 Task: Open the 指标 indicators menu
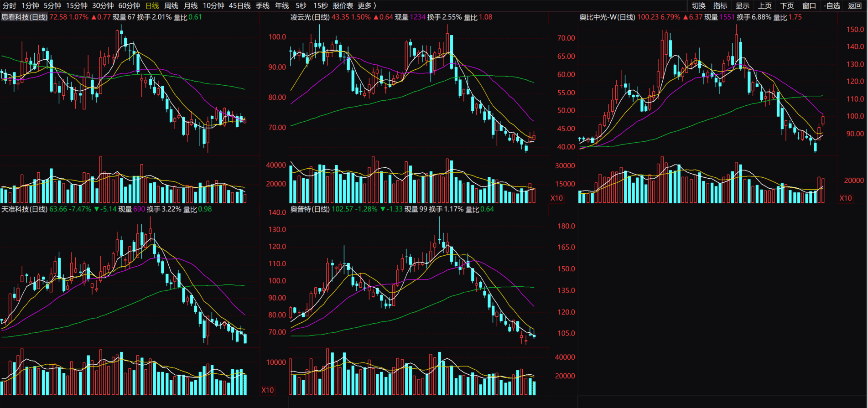pyautogui.click(x=720, y=5)
